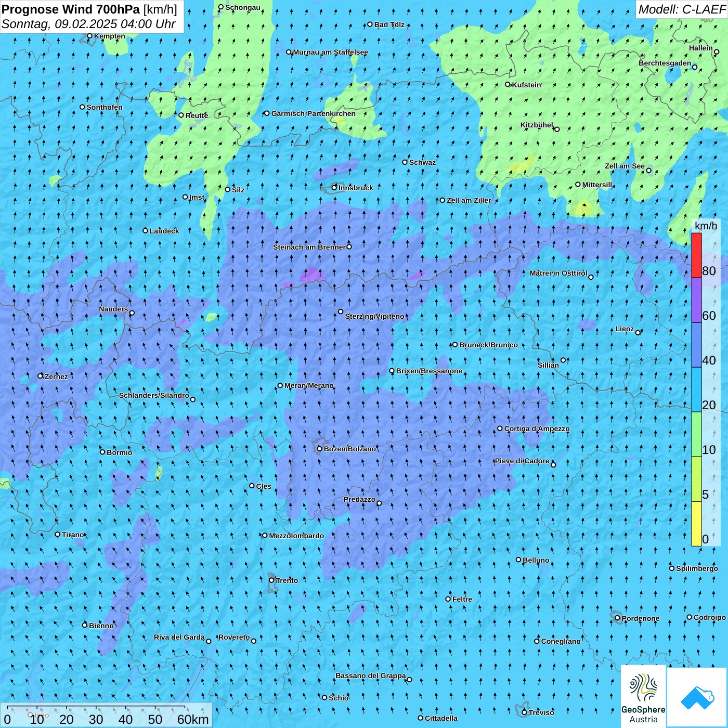Screen dimensions: 728x728
Task: Click the 'Pieve di Cadore' label
Action: 522,461
